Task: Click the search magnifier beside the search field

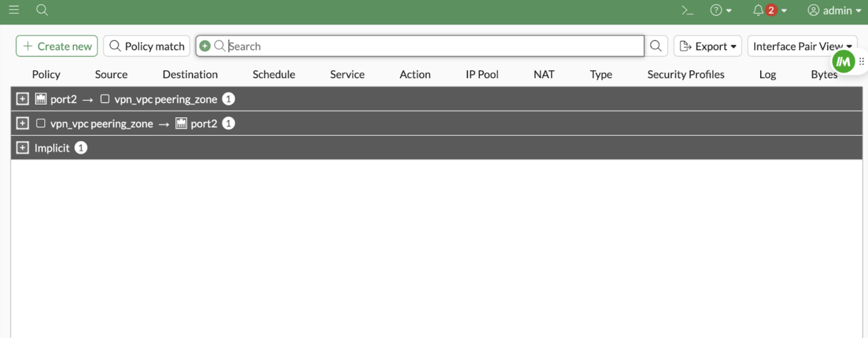Action: click(656, 45)
